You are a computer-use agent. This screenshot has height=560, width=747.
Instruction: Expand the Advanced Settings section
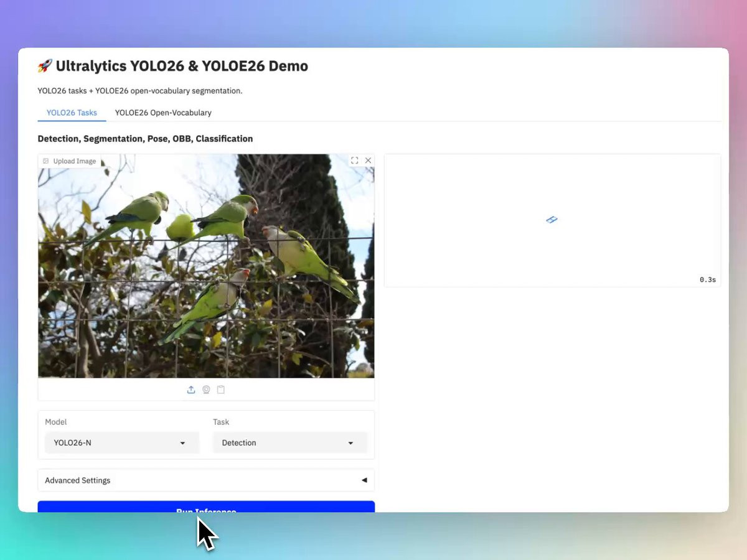pyautogui.click(x=206, y=480)
